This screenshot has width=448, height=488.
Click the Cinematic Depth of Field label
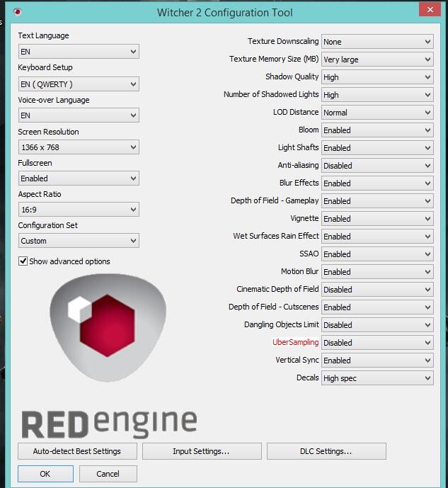277,289
